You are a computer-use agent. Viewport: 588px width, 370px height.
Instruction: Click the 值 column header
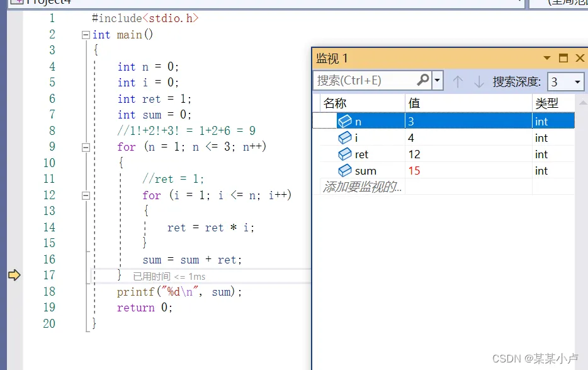coord(468,103)
